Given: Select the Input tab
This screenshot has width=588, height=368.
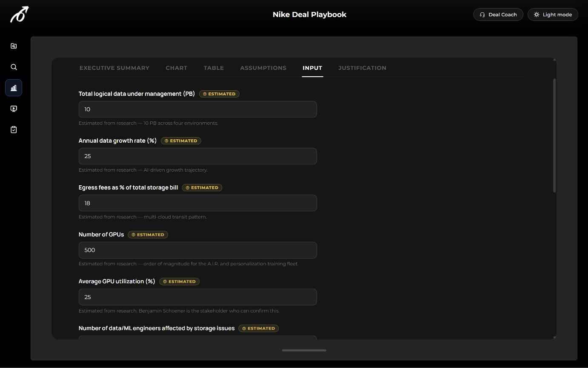Looking at the screenshot, I should point(312,68).
